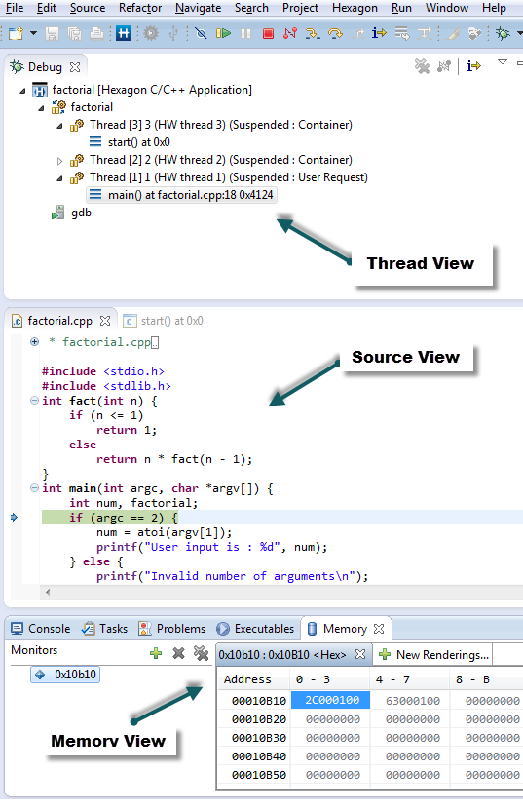Screen dimensions: 523x812
Task: Click the Step Into toolbar icon
Action: (313, 34)
